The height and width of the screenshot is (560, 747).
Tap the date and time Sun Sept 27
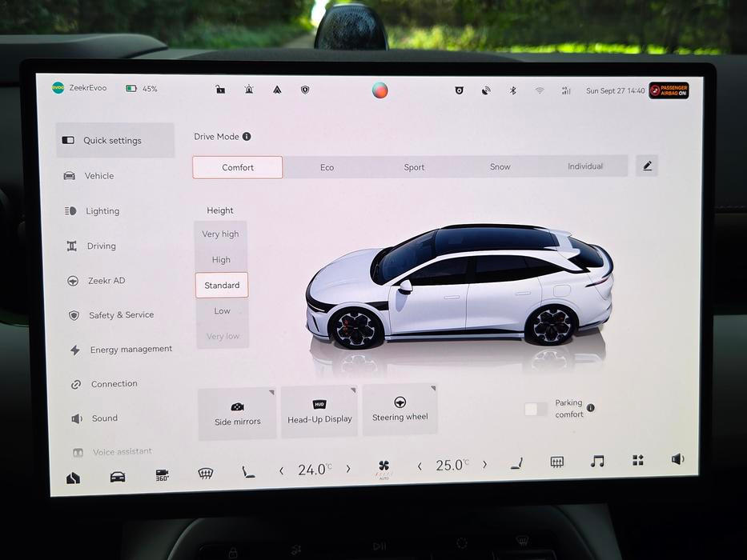pos(615,90)
